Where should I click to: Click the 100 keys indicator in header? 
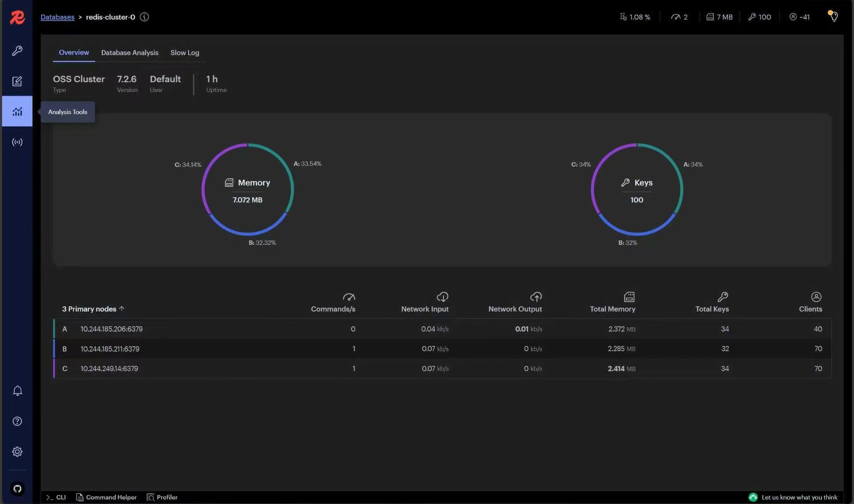pyautogui.click(x=759, y=17)
